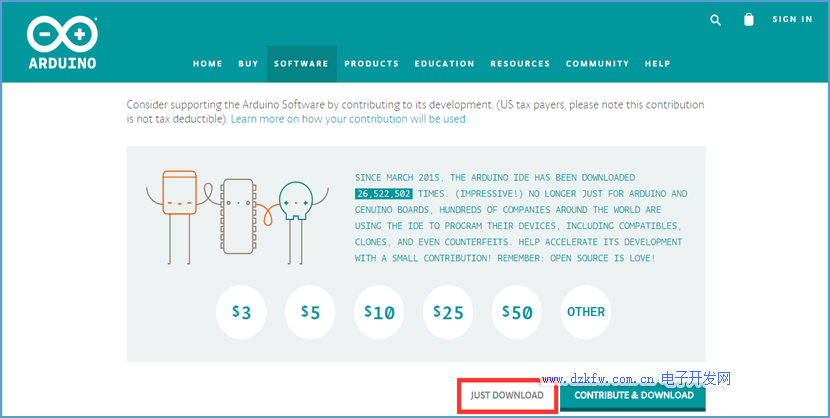
Task: Choose the OTHER contribution amount option
Action: 586,312
